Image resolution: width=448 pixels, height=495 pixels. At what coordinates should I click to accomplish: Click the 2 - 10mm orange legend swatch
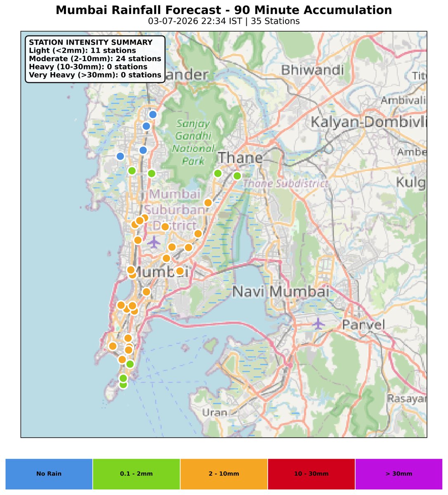pos(224,474)
